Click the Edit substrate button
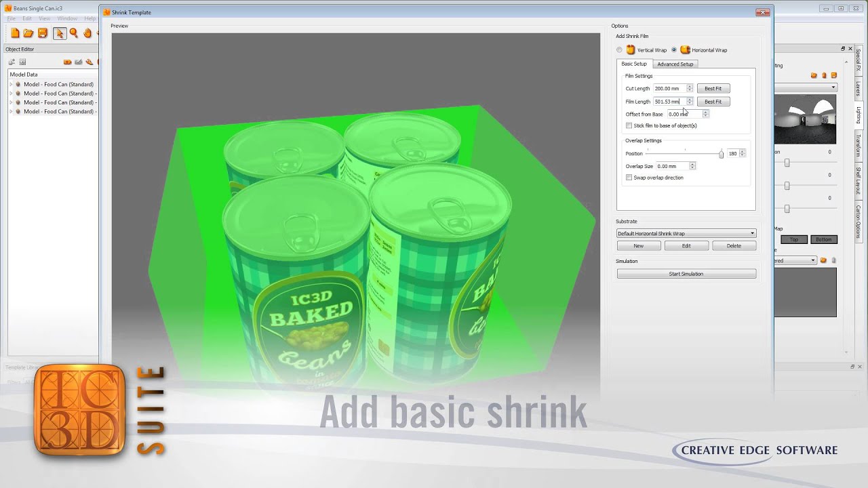 (686, 246)
